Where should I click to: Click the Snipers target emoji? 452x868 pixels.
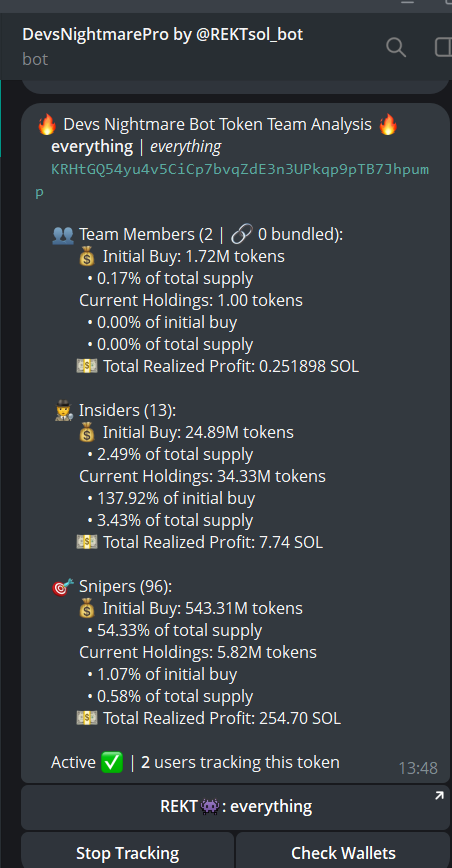[x=63, y=587]
